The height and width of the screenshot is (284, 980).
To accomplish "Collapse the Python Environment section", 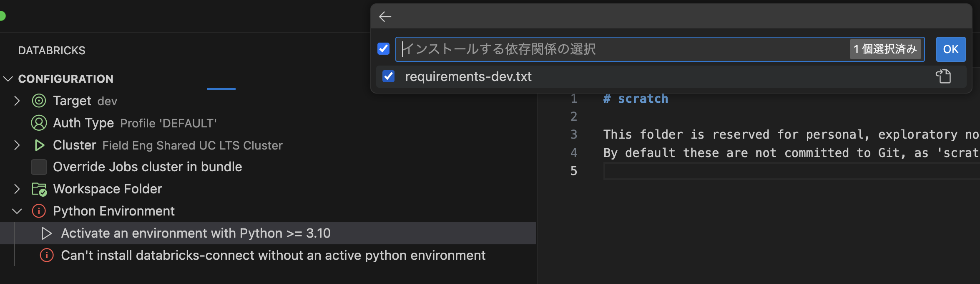I will coord(17,211).
